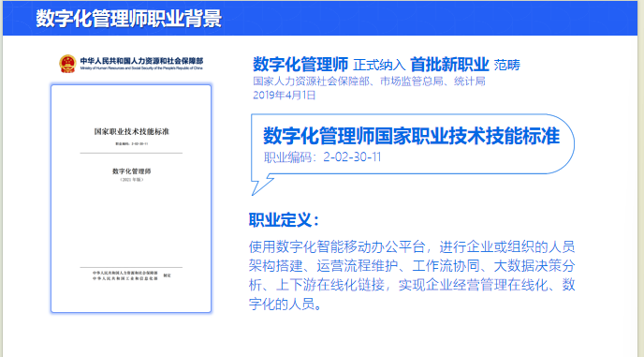This screenshot has width=644, height=357.
Task: Select the word 范畴
Action: (x=506, y=65)
